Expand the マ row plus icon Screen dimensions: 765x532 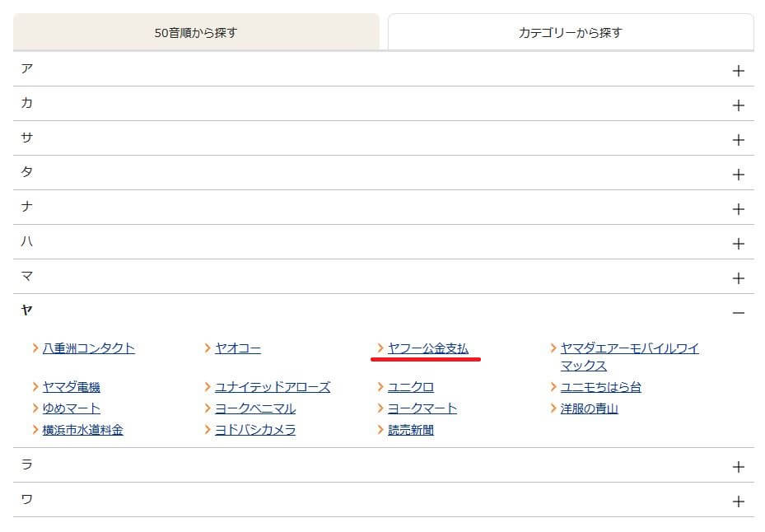738,278
